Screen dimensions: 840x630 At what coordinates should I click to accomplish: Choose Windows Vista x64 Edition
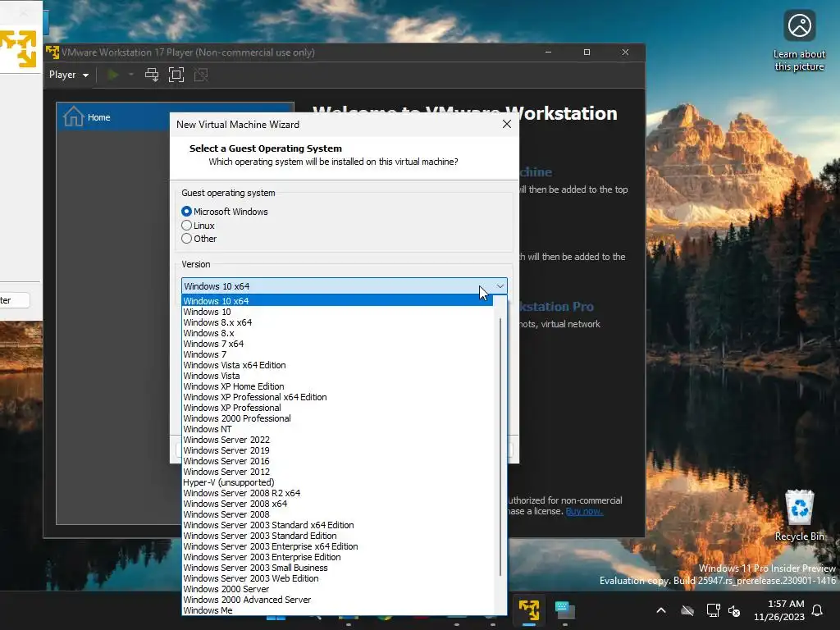pyautogui.click(x=337, y=365)
